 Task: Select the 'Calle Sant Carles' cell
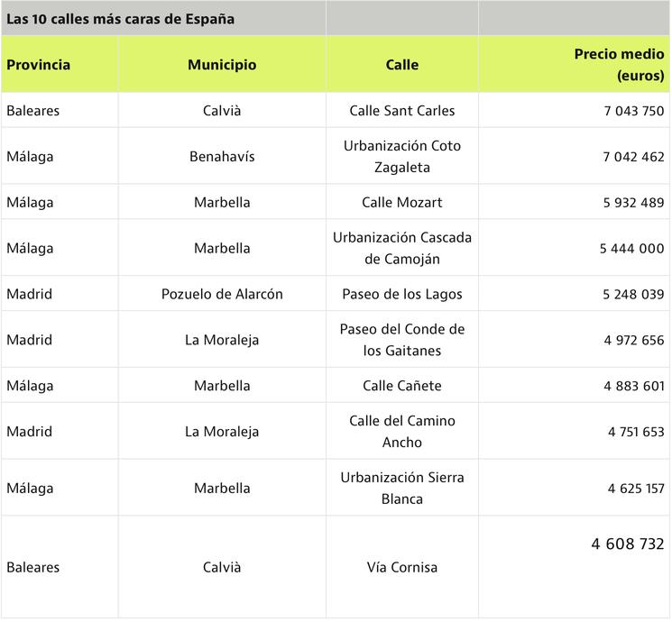click(x=402, y=111)
